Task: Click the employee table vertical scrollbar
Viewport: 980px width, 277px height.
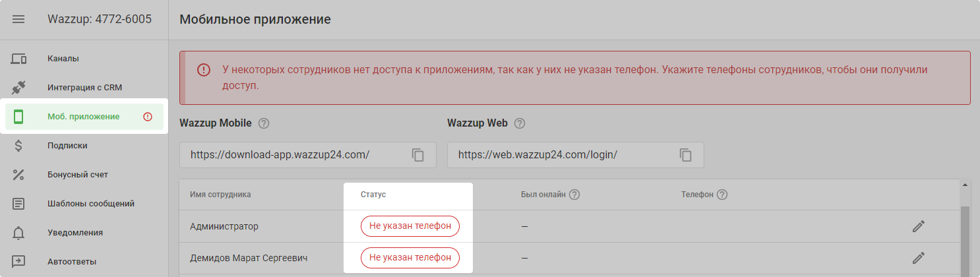Action: coord(964,237)
